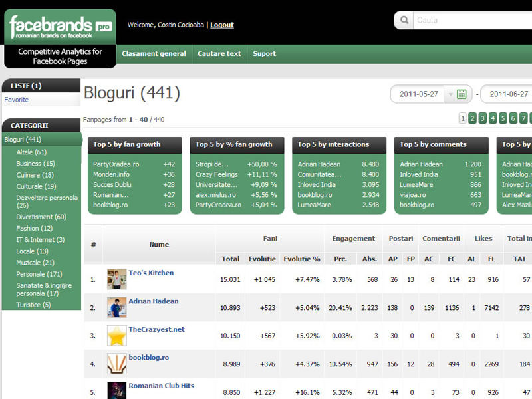
Task: Click the 2011-05-27 start date field
Action: click(419, 94)
